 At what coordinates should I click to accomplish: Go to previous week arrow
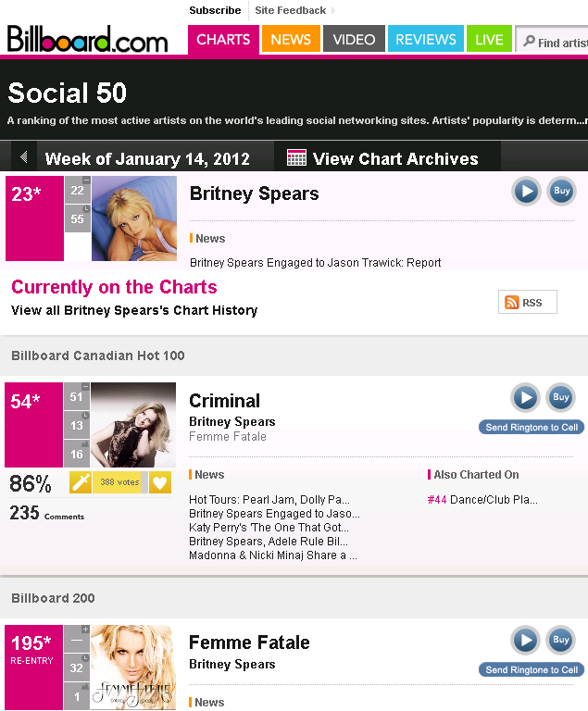pos(23,157)
